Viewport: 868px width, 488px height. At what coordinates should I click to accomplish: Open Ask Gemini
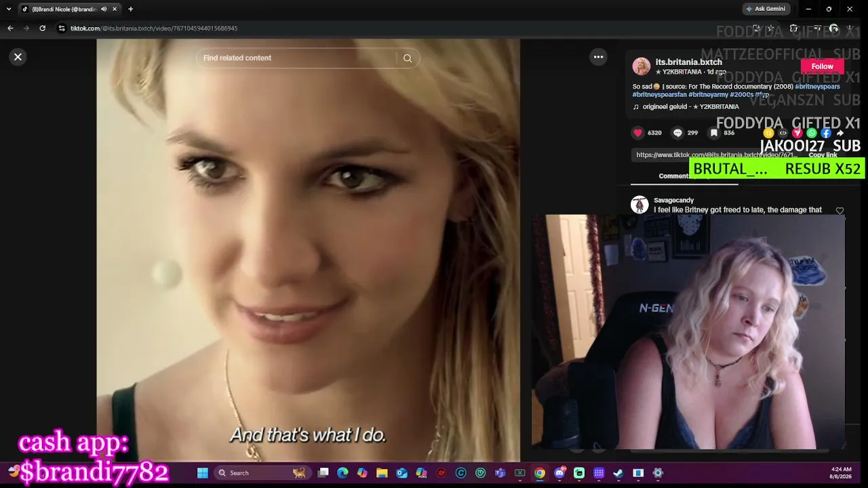[766, 9]
